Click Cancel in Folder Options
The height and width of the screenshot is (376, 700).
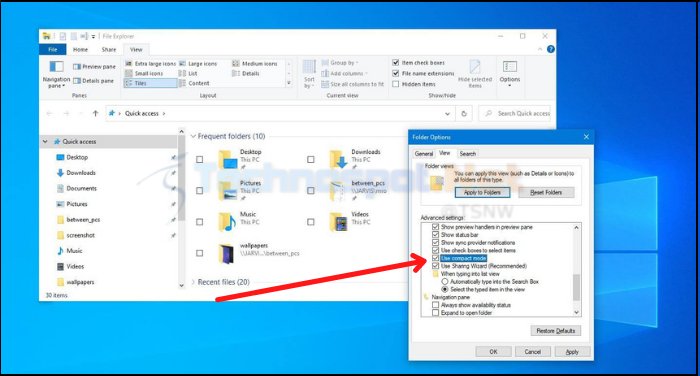tap(533, 352)
